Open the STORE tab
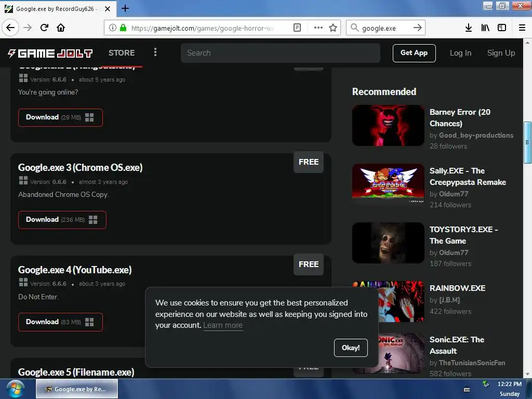Screen dimensions: 532x399 [x=122, y=53]
